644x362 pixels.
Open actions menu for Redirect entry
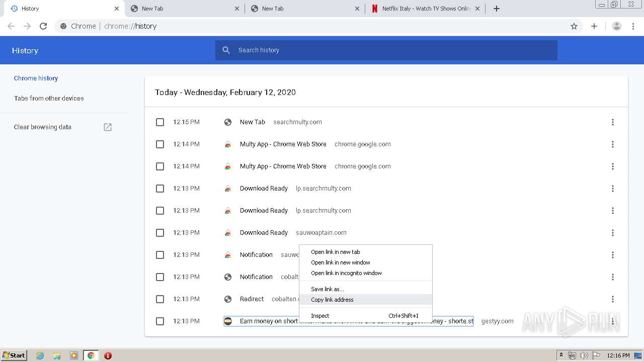pos(612,299)
